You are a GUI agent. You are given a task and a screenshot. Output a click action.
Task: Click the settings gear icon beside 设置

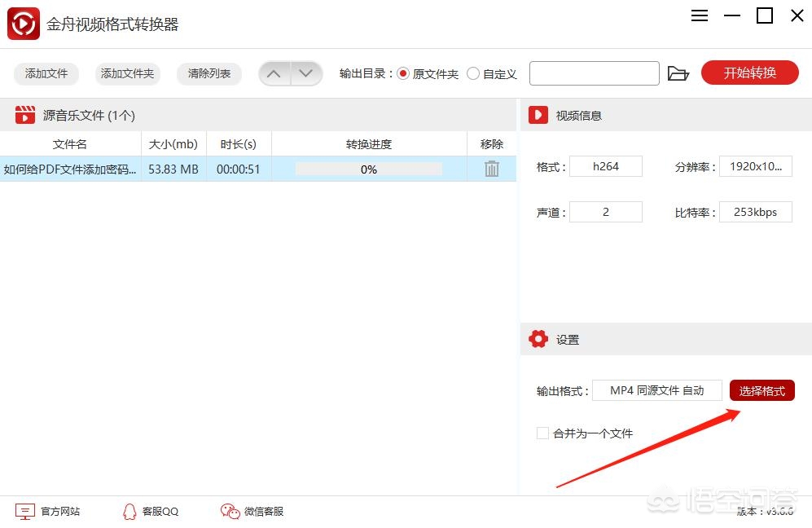[538, 340]
